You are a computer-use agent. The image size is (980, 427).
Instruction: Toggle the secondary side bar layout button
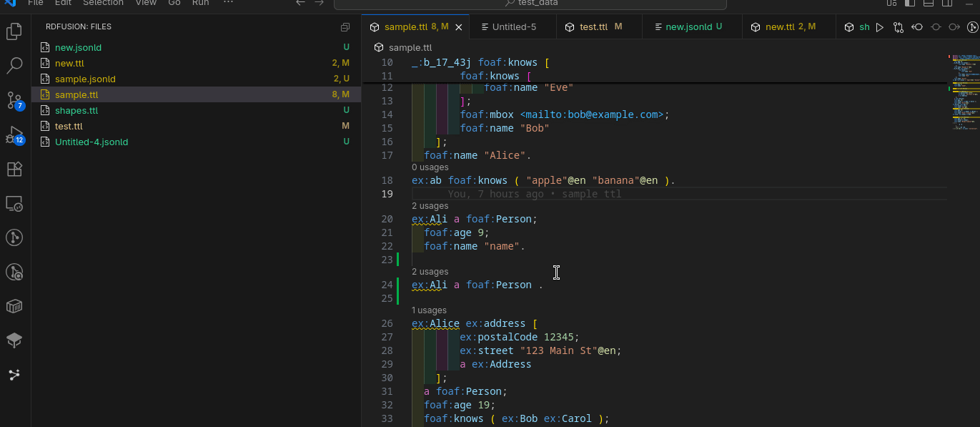point(947,3)
